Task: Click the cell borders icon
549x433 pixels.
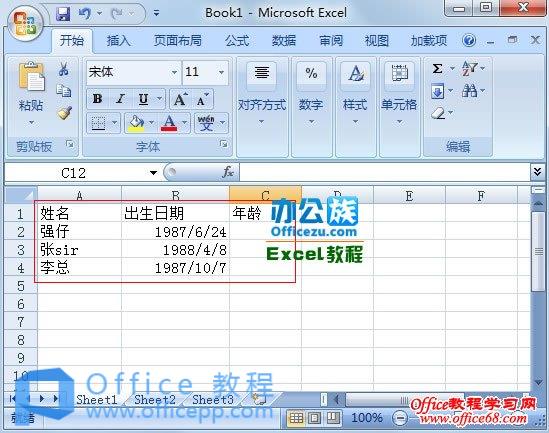Action: click(x=98, y=123)
